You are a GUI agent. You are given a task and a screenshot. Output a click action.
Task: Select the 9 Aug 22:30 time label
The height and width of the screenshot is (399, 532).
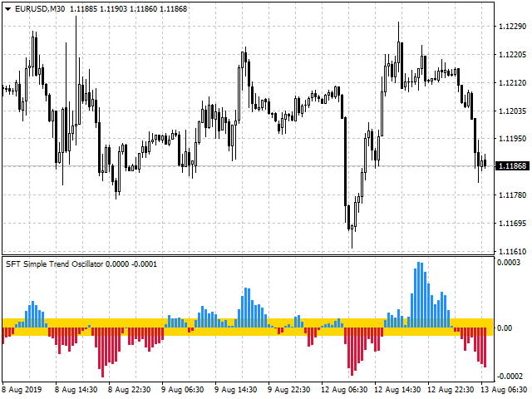coord(289,390)
